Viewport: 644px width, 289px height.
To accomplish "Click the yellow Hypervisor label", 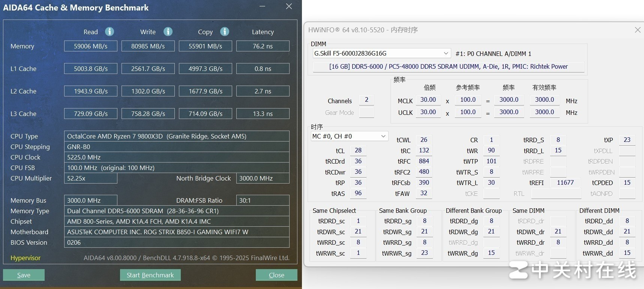I will point(26,258).
